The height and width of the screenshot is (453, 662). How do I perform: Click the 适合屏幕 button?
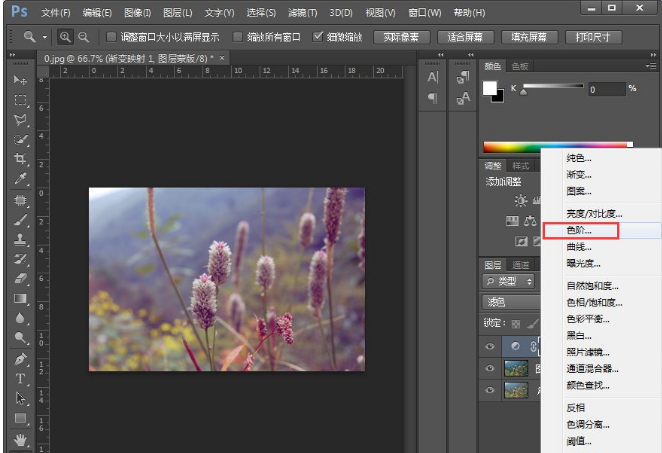(465, 37)
